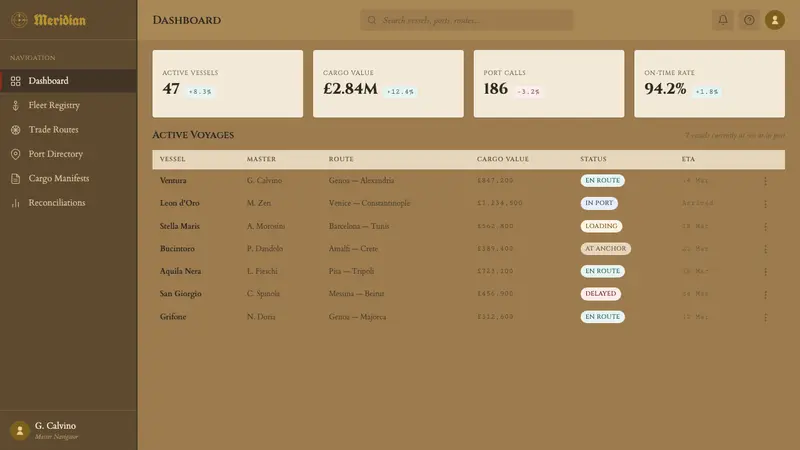Sort by the Status column header
Screen dimensions: 800x450
(x=593, y=159)
